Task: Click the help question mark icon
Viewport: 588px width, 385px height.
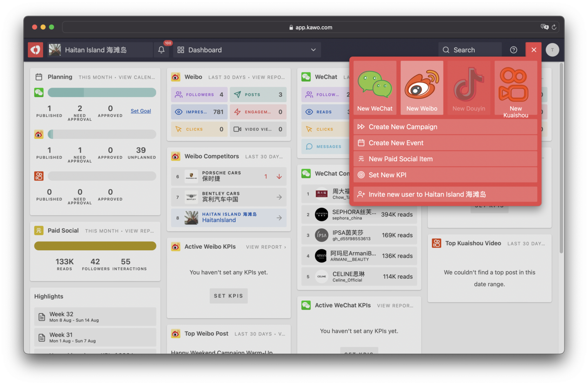Action: [513, 50]
